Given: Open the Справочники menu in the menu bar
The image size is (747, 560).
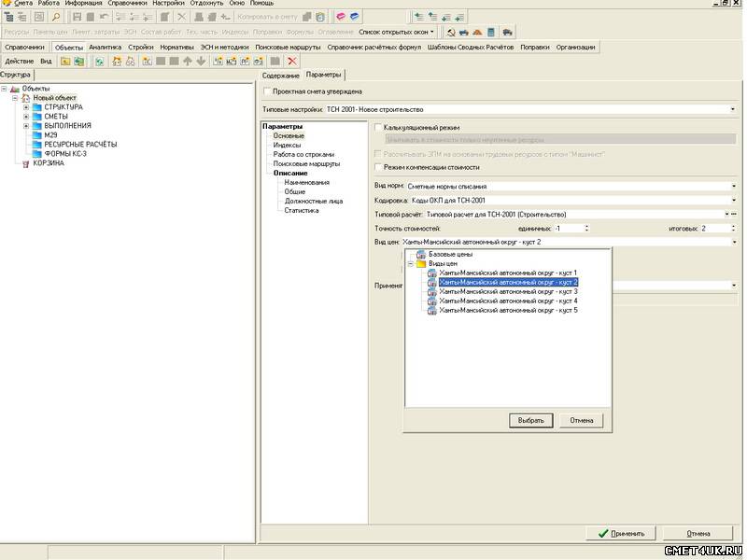Looking at the screenshot, I should click(x=128, y=4).
